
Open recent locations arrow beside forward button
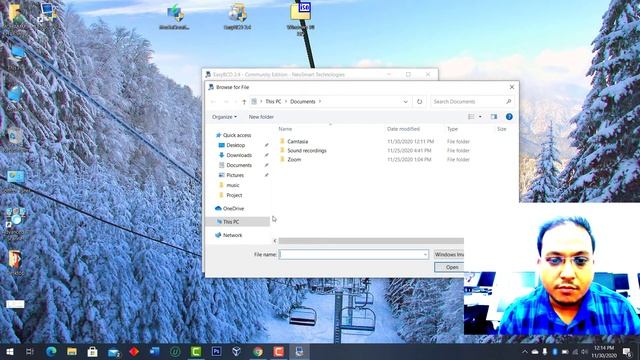pos(236,102)
